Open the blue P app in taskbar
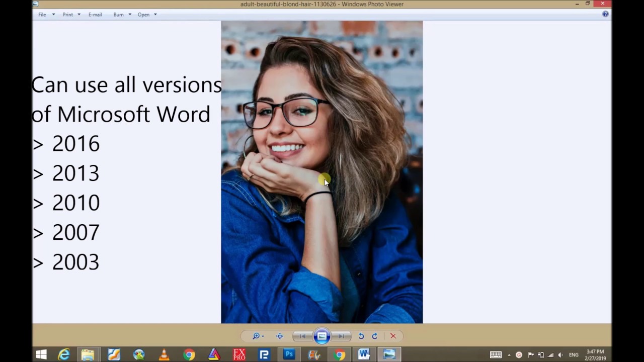Viewport: 644px width, 362px height. (x=264, y=354)
